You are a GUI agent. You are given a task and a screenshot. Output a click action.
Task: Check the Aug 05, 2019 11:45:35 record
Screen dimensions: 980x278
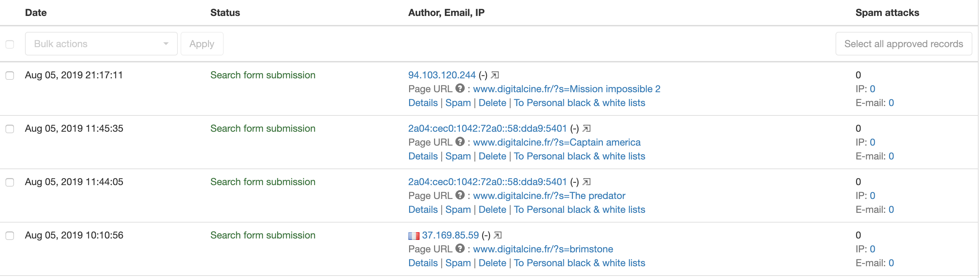point(10,129)
